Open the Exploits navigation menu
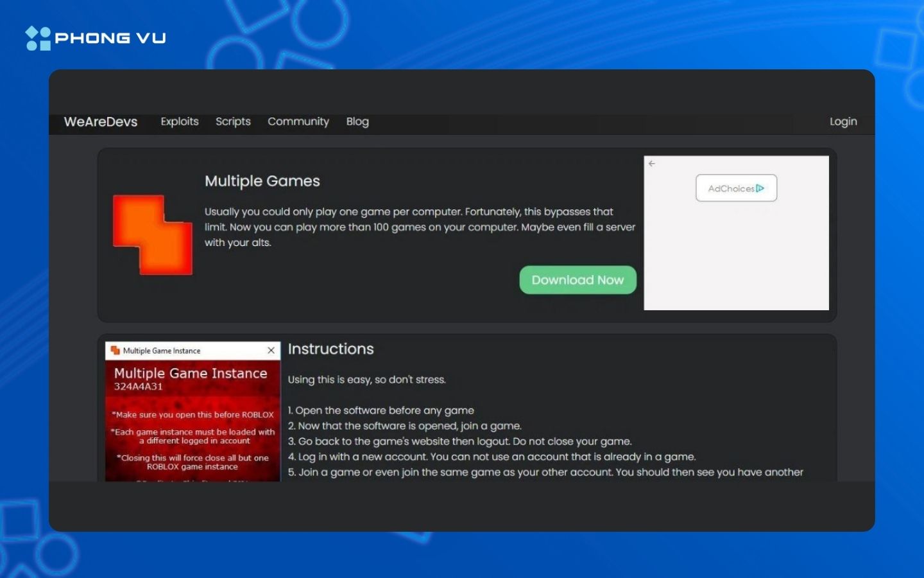Image resolution: width=924 pixels, height=578 pixels. tap(180, 121)
